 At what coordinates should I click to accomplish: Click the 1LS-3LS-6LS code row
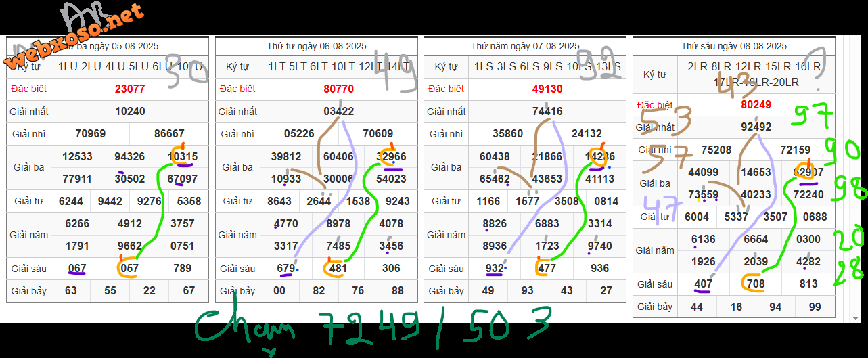tap(547, 66)
